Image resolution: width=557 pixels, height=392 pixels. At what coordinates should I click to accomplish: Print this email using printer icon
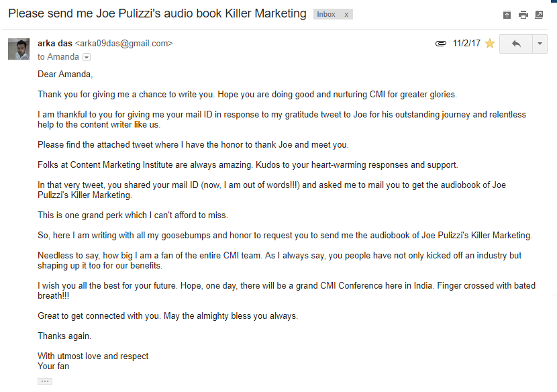(x=523, y=15)
